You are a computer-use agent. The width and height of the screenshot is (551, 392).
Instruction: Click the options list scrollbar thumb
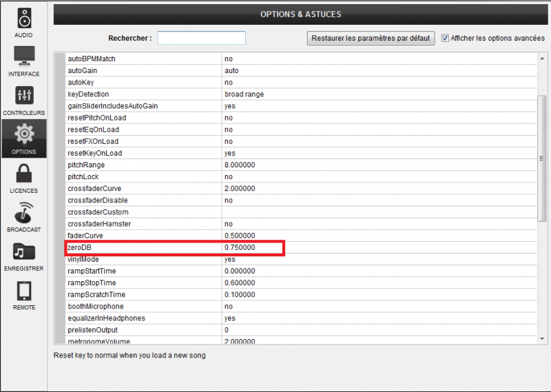(x=541, y=158)
